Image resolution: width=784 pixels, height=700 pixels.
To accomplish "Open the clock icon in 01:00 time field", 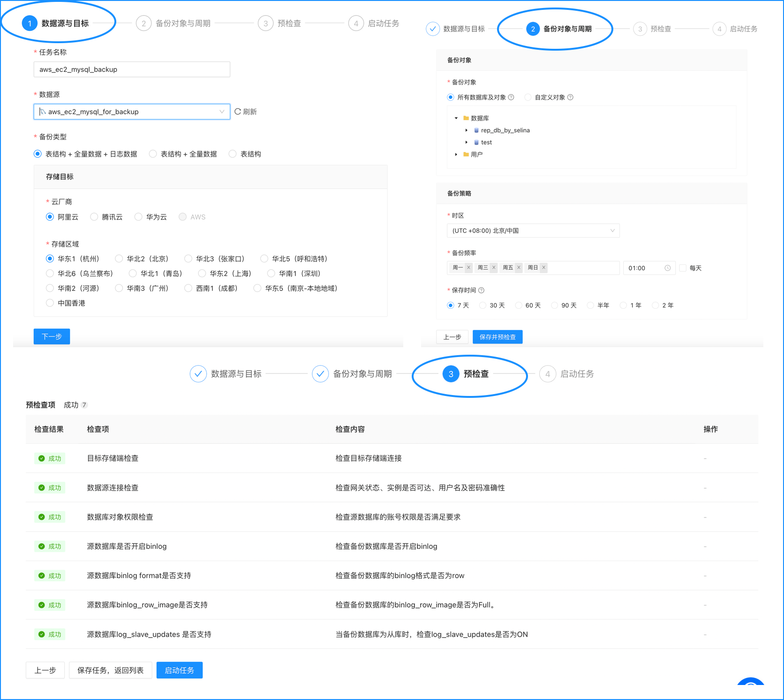I will click(x=667, y=268).
